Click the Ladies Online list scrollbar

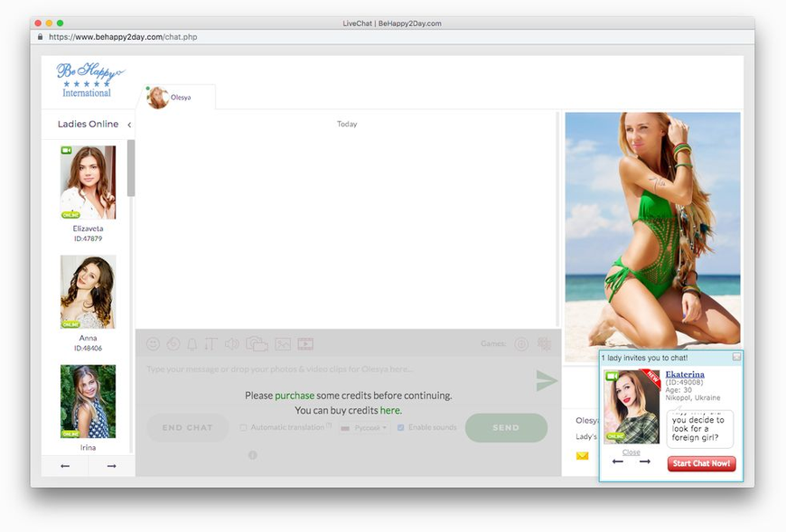[x=131, y=168]
